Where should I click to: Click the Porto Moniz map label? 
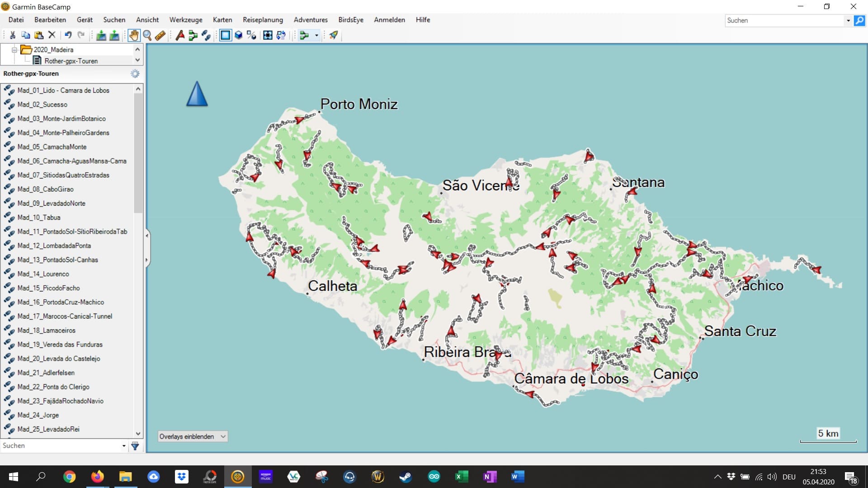(x=359, y=104)
